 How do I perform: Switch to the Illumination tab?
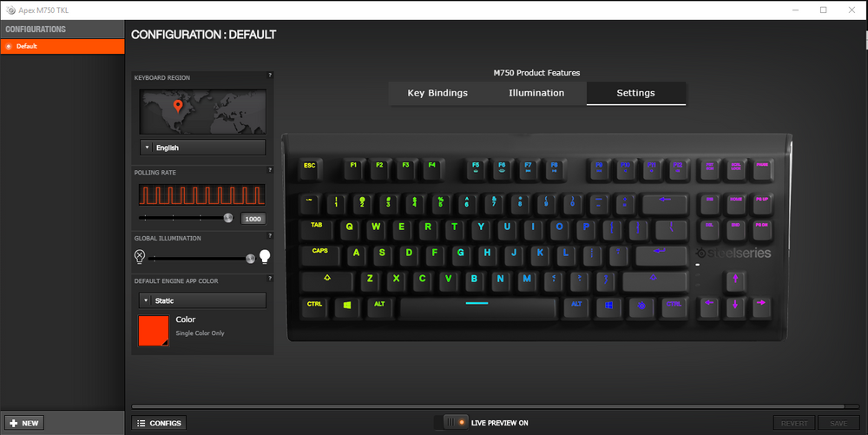(x=536, y=93)
